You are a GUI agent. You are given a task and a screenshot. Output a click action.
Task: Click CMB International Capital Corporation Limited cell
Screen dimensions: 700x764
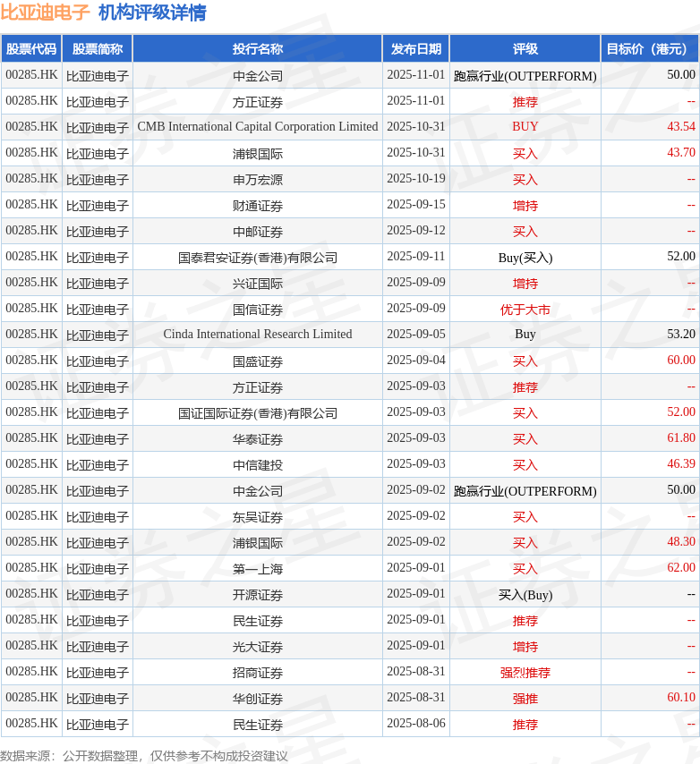click(x=258, y=127)
